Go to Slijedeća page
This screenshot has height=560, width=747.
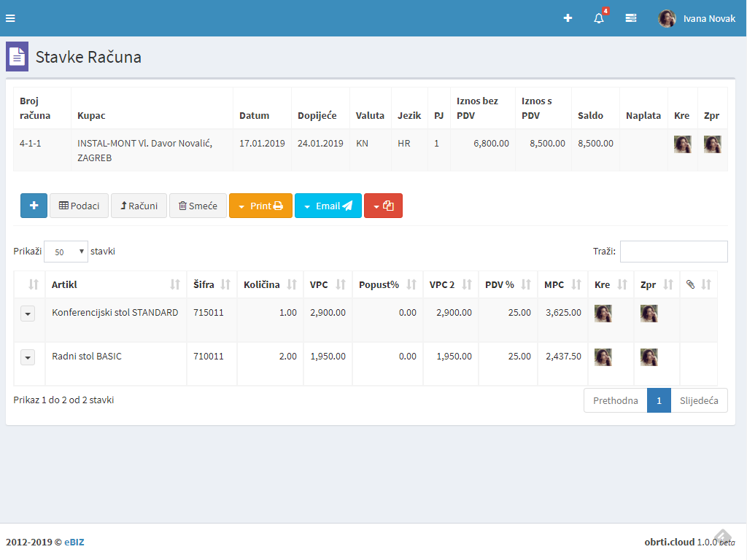699,400
